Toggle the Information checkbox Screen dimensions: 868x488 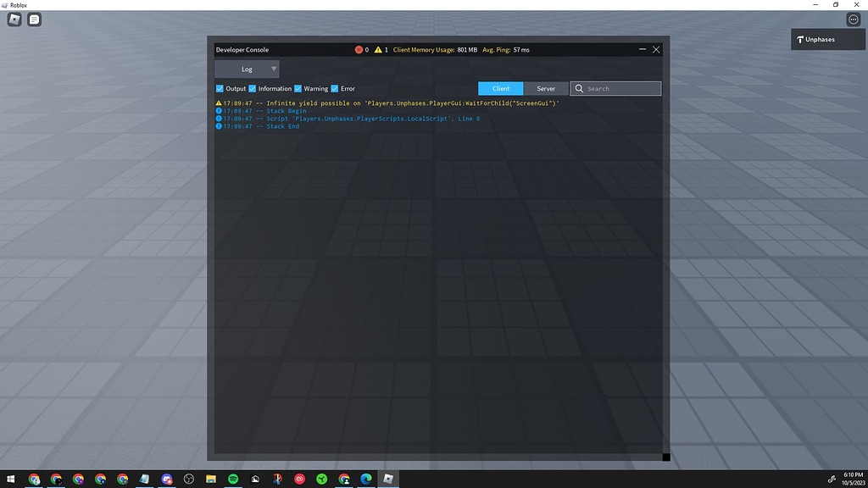point(253,88)
